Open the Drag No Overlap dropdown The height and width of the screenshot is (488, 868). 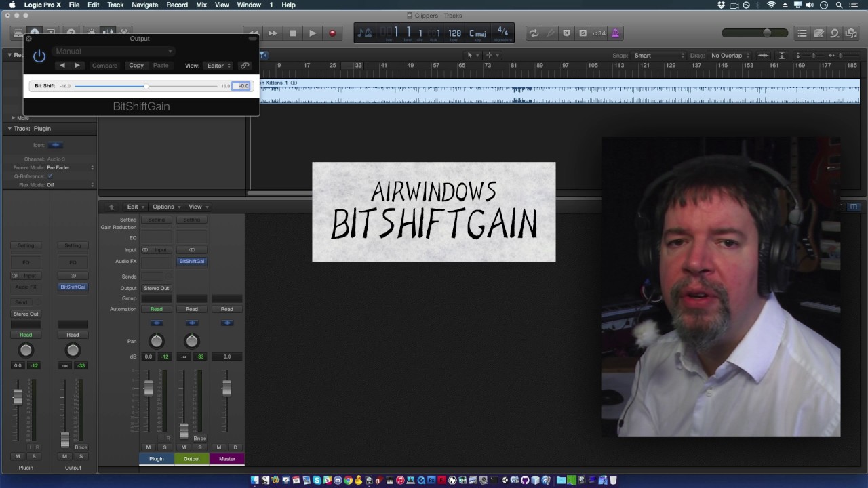pos(730,56)
